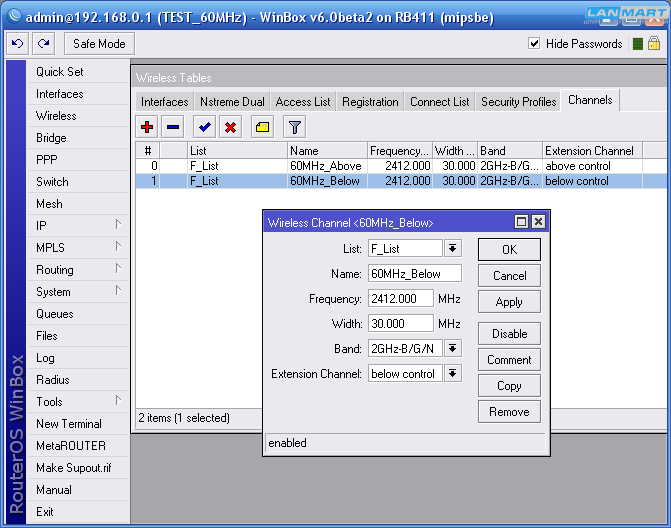Open the Band dropdown arrow

tap(453, 348)
